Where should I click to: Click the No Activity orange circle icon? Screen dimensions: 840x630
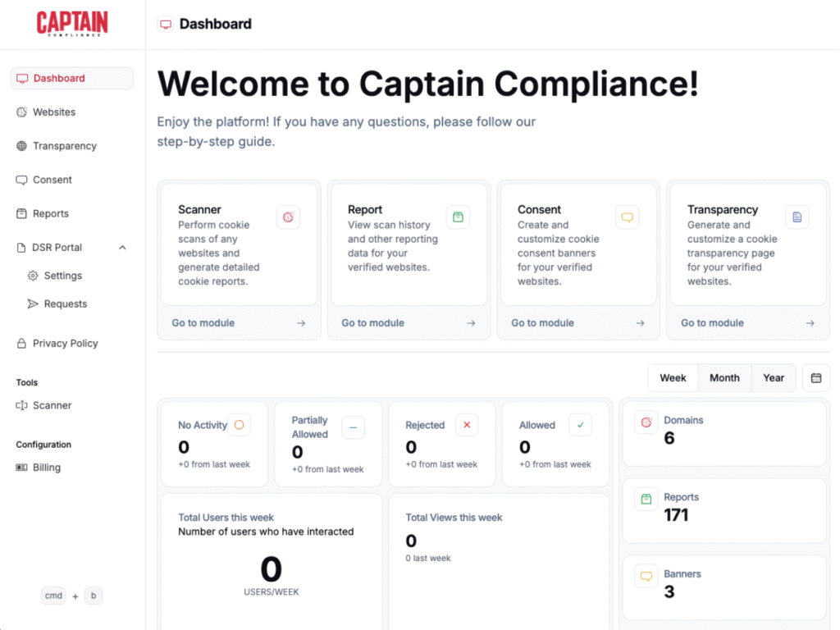coord(239,425)
